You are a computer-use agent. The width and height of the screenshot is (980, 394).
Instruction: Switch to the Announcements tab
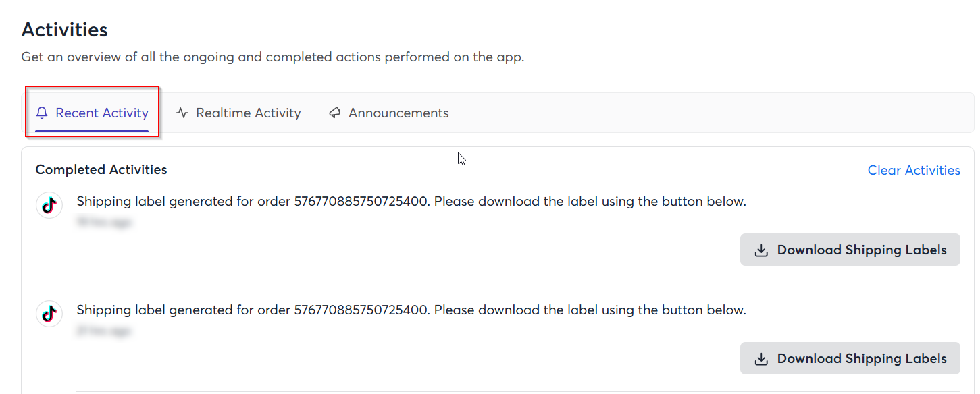click(389, 113)
